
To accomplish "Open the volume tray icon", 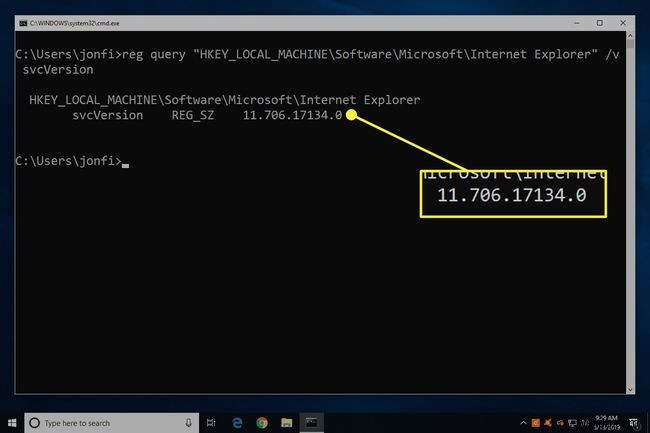I will [x=585, y=423].
